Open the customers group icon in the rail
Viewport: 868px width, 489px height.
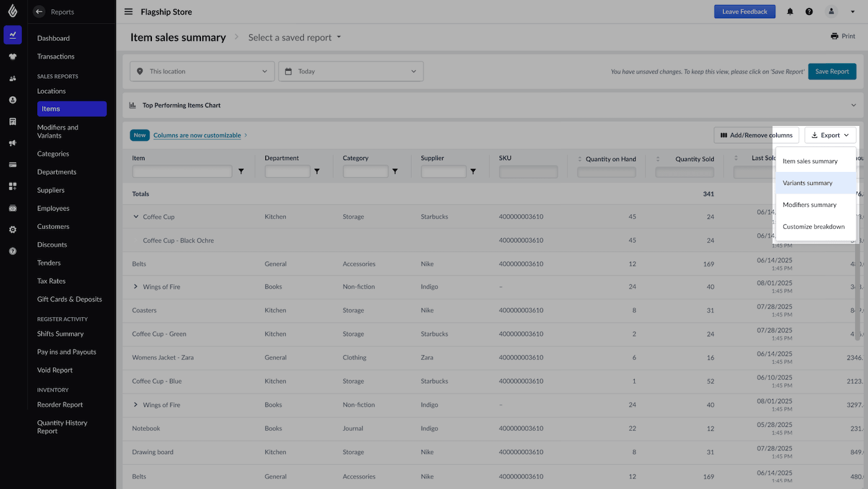tap(12, 78)
